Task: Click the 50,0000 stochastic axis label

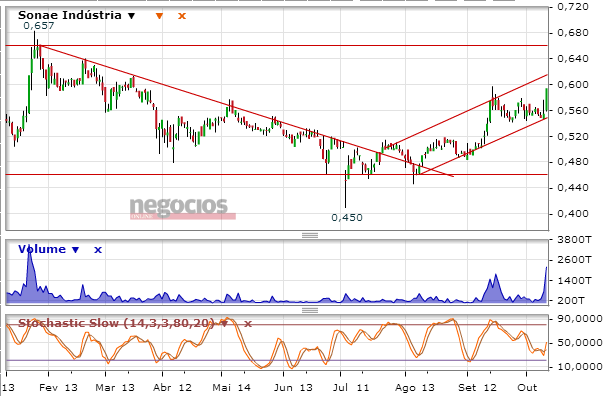Action: (x=579, y=343)
